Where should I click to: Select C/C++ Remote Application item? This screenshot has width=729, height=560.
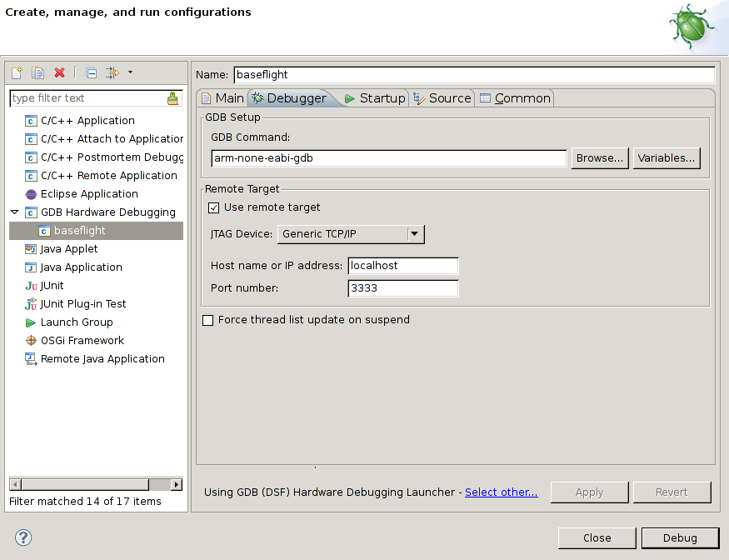click(109, 175)
